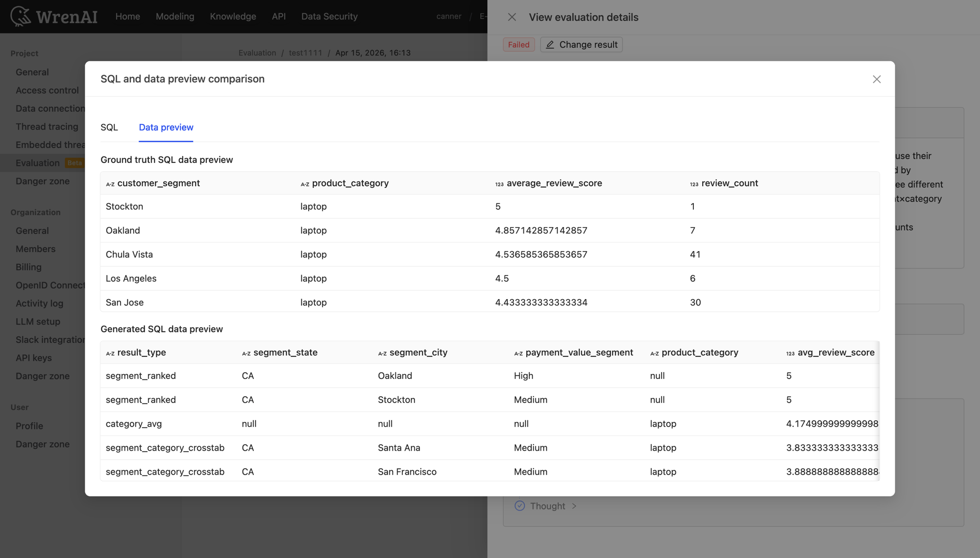The image size is (980, 558).
Task: Click the 123 icon beside avg_review_score
Action: click(x=789, y=353)
